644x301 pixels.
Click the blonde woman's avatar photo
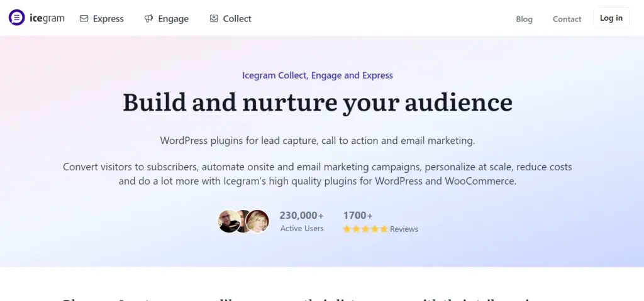point(257,221)
